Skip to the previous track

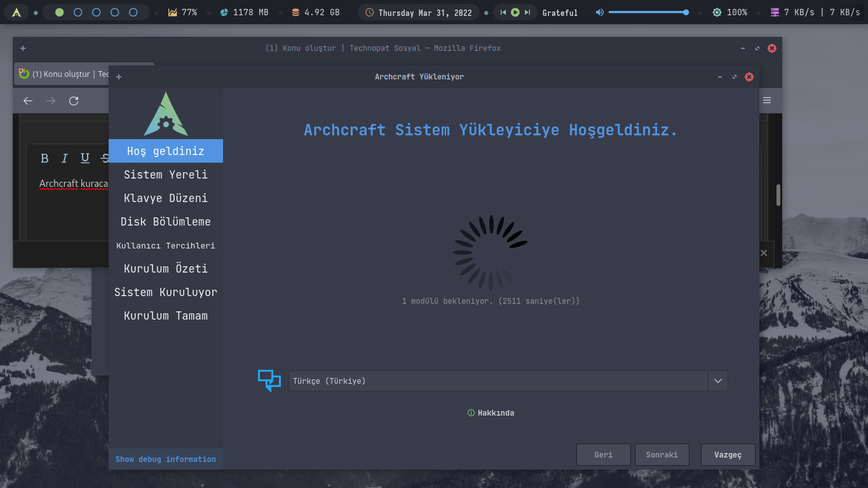click(503, 12)
